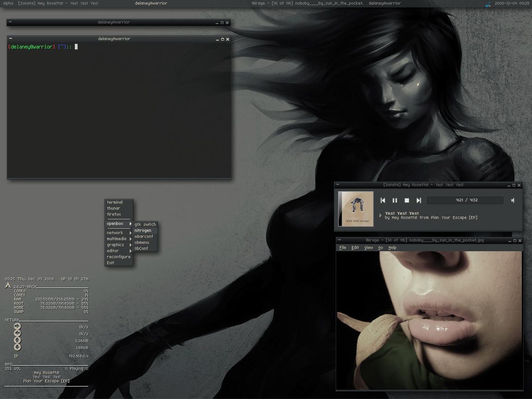The width and height of the screenshot is (532, 399).
Task: Click the song title Yes! Yes! Yes! in Sonata
Action: tap(402, 213)
